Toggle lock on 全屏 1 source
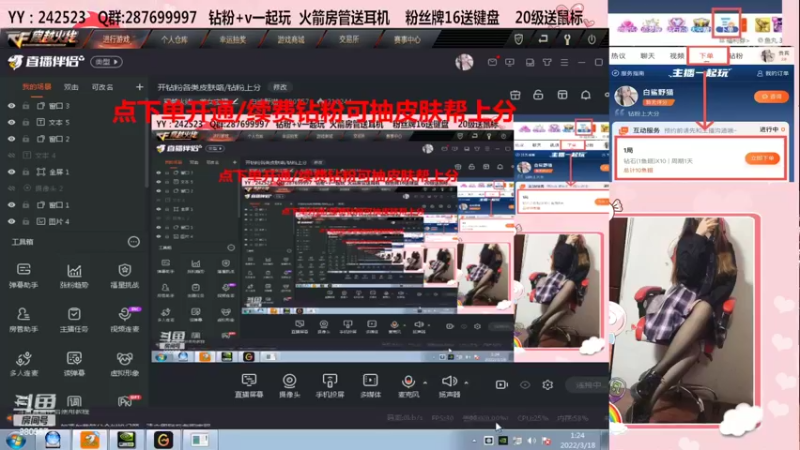This screenshot has height=450, width=800. tap(26, 172)
